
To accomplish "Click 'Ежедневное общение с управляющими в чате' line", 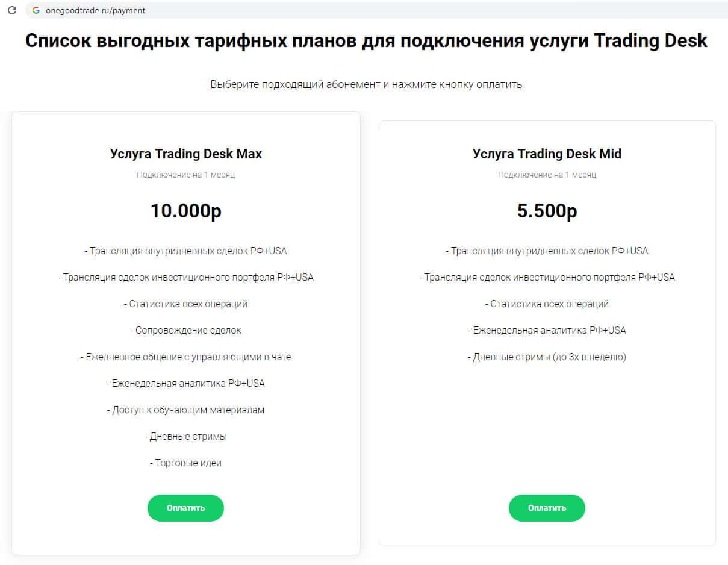I will point(185,357).
